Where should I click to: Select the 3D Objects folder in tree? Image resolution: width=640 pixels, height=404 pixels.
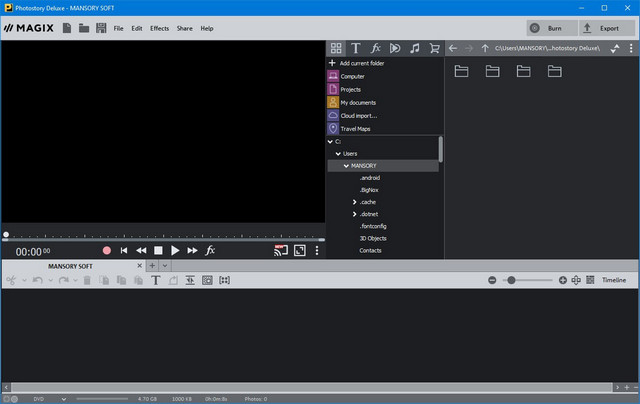point(372,238)
